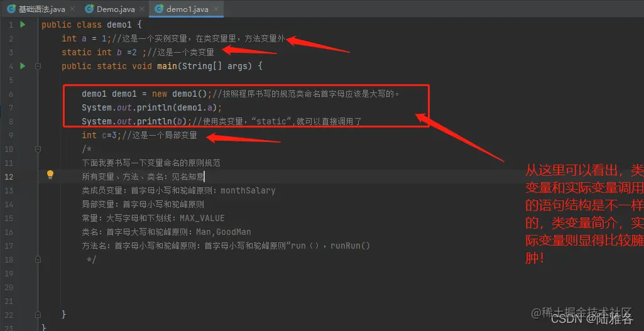
Task: Click fold marker at comment end */
Action: [x=38, y=259]
